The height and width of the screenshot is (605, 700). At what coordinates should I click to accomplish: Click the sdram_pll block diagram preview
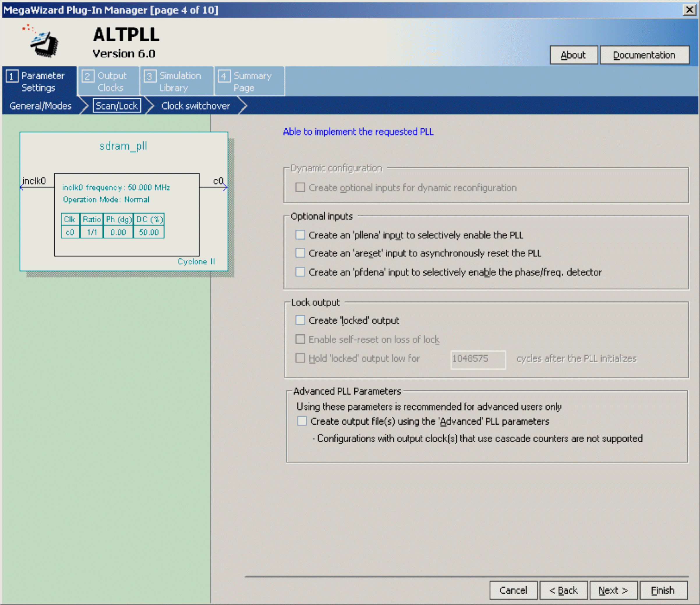coord(124,202)
